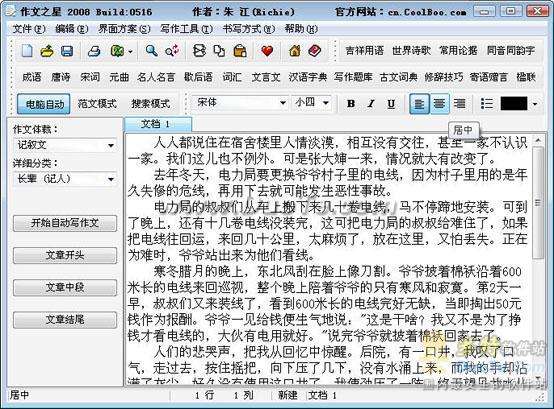Image resolution: width=554 pixels, height=409 pixels.
Task: Click the 开始自动写作文 button
Action: 65,223
